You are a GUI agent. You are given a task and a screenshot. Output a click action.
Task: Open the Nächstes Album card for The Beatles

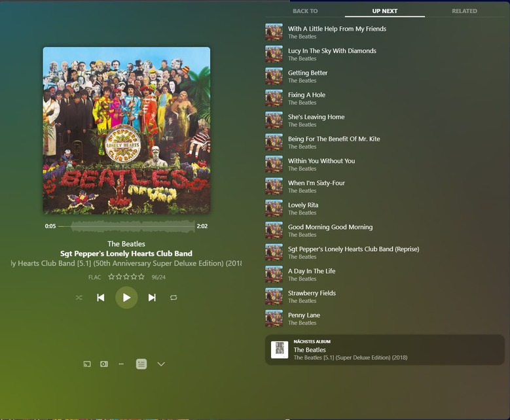(385, 350)
